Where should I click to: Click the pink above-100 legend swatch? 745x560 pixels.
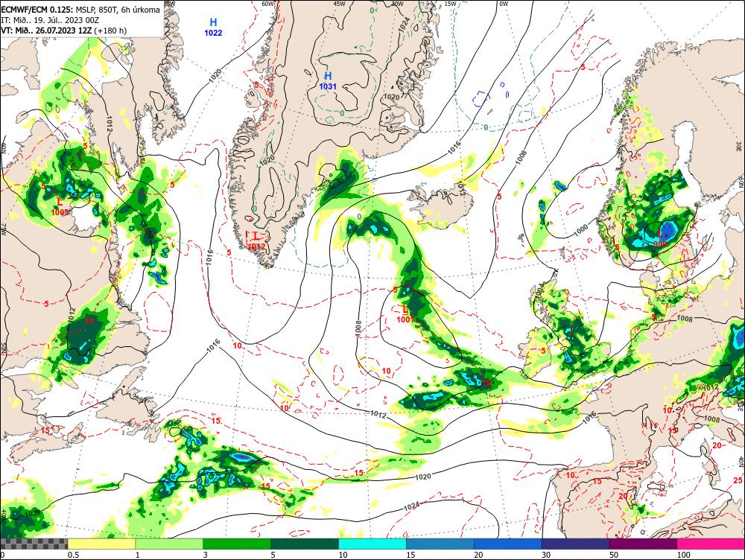(711, 544)
